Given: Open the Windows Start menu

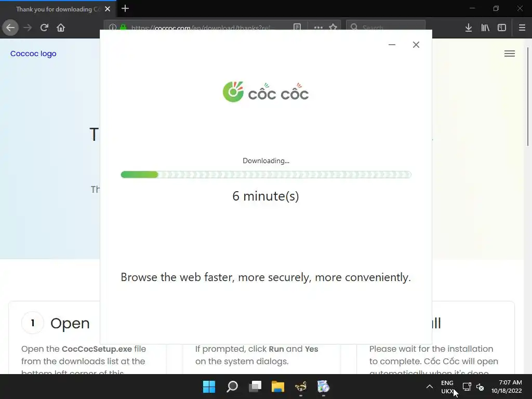Looking at the screenshot, I should click(209, 387).
